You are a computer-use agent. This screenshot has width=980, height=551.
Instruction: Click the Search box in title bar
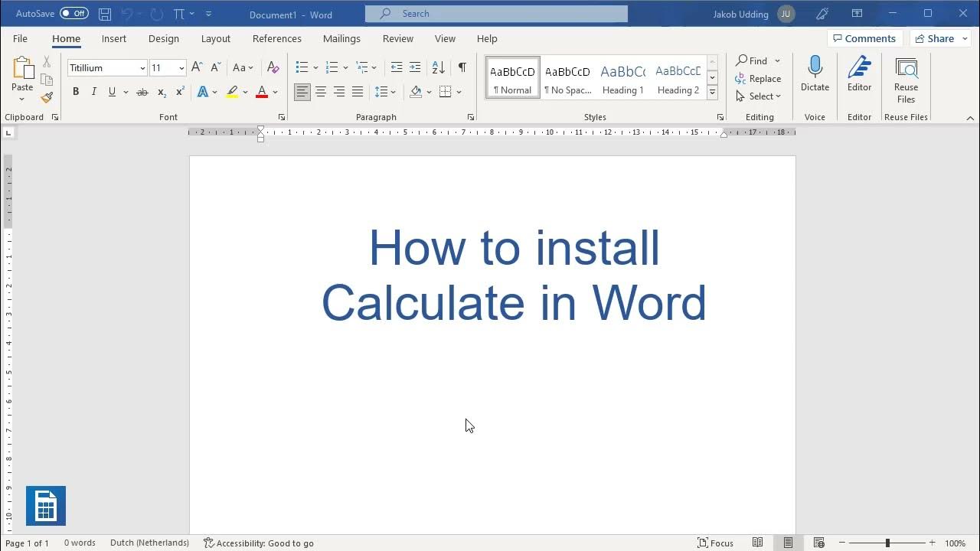496,14
